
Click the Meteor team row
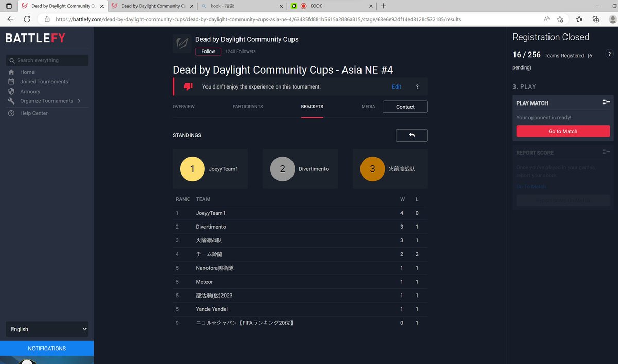(x=300, y=282)
